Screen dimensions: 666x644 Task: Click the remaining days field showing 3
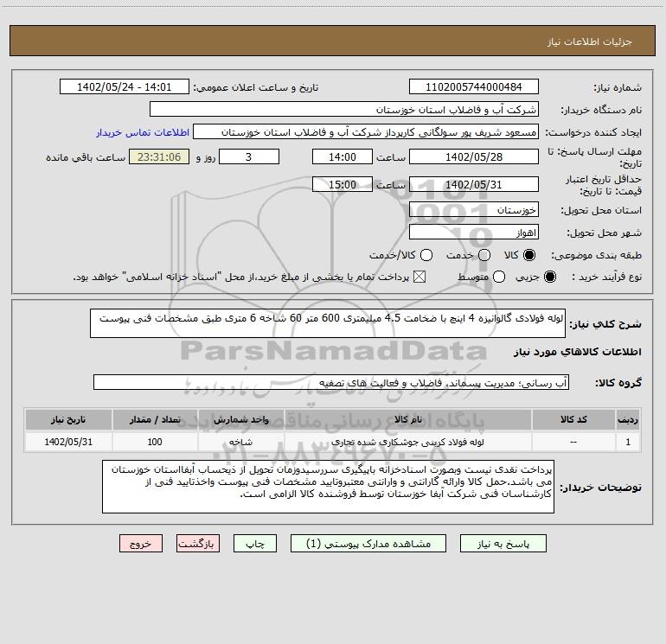[249, 156]
